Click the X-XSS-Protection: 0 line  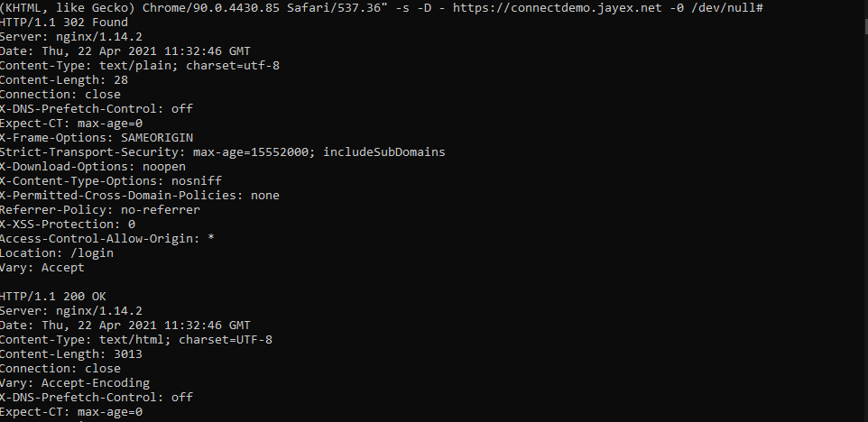pos(68,225)
